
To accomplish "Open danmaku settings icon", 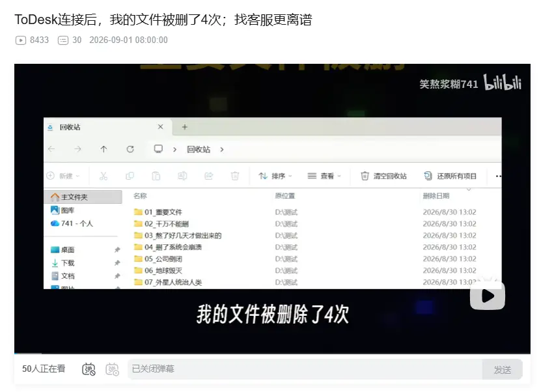I will 112,369.
